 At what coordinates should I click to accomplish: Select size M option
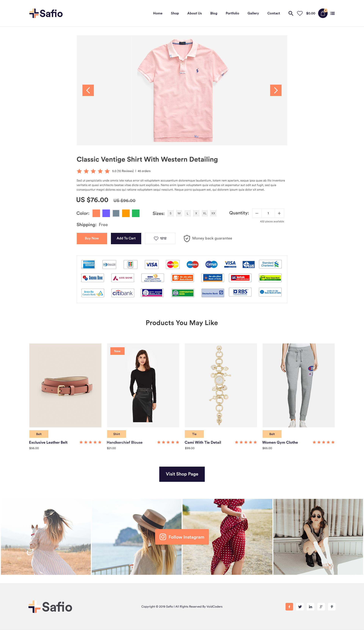tap(179, 213)
